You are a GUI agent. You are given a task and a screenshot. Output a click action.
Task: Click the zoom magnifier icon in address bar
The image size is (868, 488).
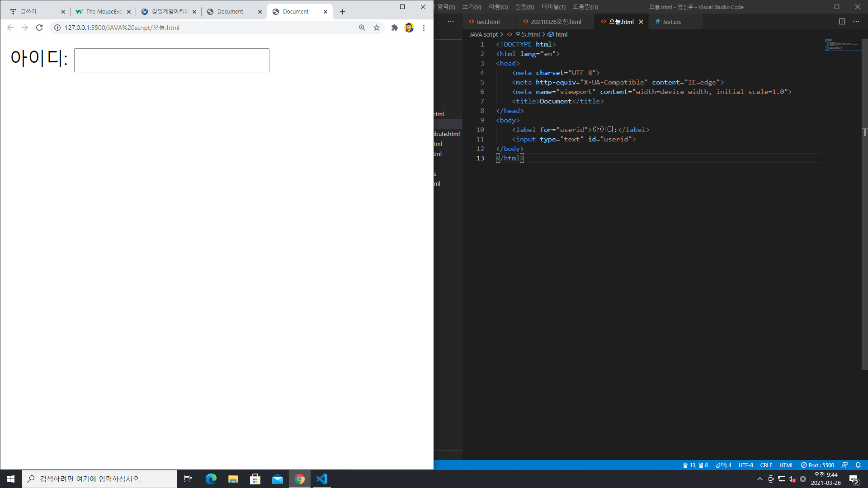pos(362,28)
